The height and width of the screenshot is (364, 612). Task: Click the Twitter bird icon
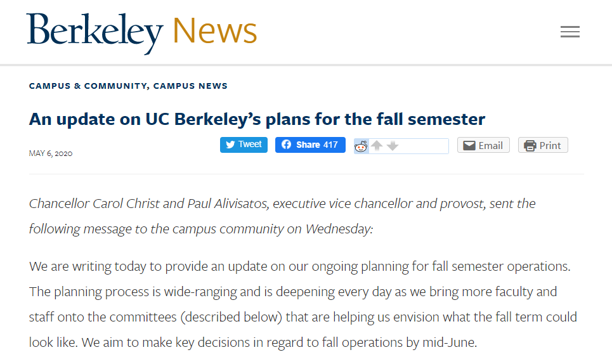click(230, 145)
